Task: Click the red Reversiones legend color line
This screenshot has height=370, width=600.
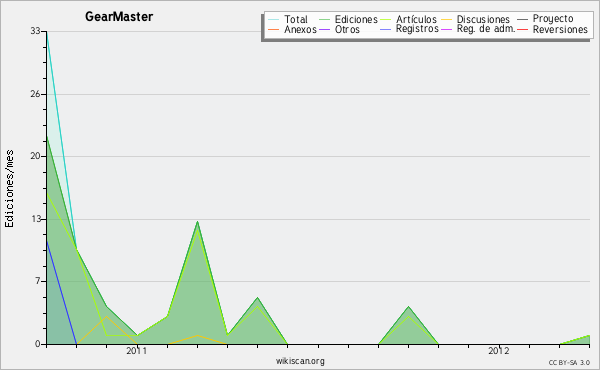Action: 523,29
